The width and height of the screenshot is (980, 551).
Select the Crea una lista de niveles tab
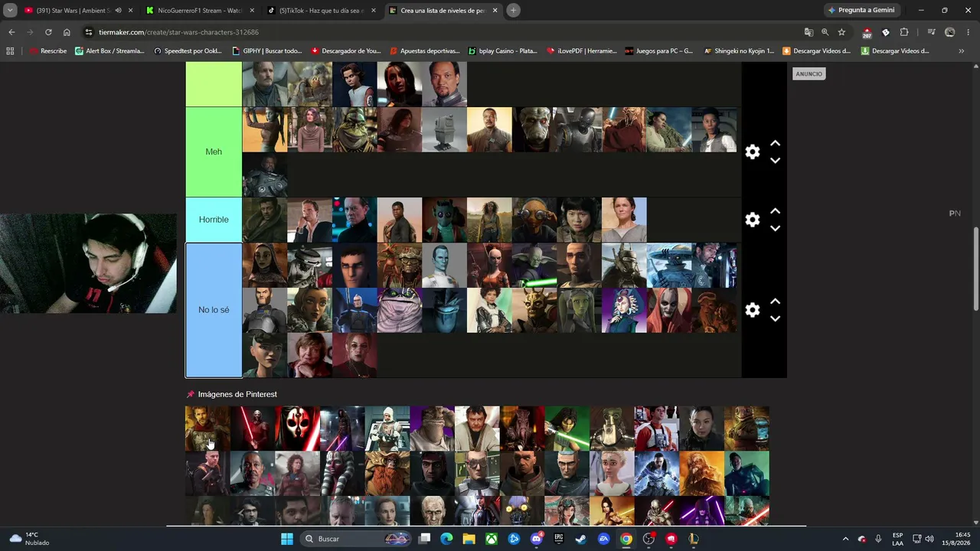443,11
